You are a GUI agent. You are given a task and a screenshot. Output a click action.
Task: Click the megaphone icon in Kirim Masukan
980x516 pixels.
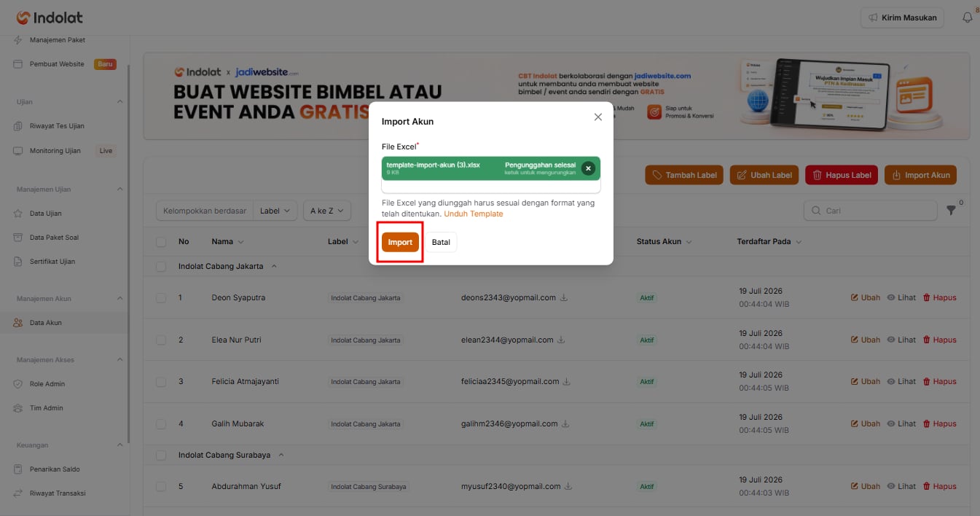coord(873,17)
